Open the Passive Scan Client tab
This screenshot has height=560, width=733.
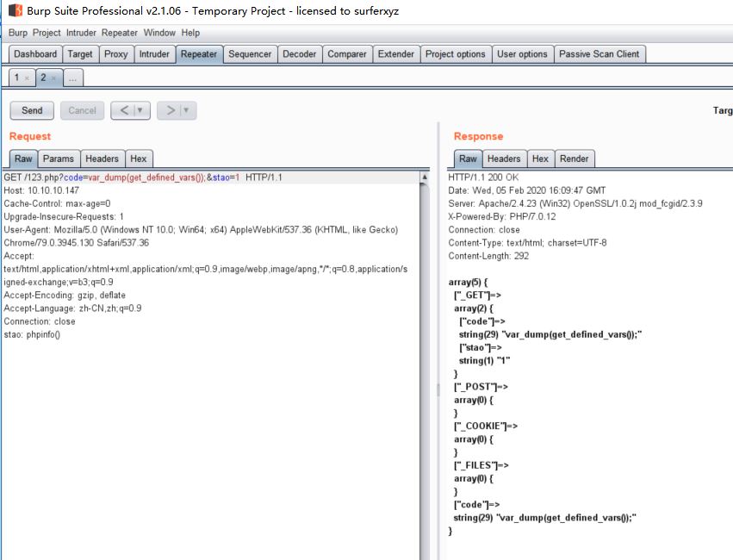pyautogui.click(x=599, y=54)
